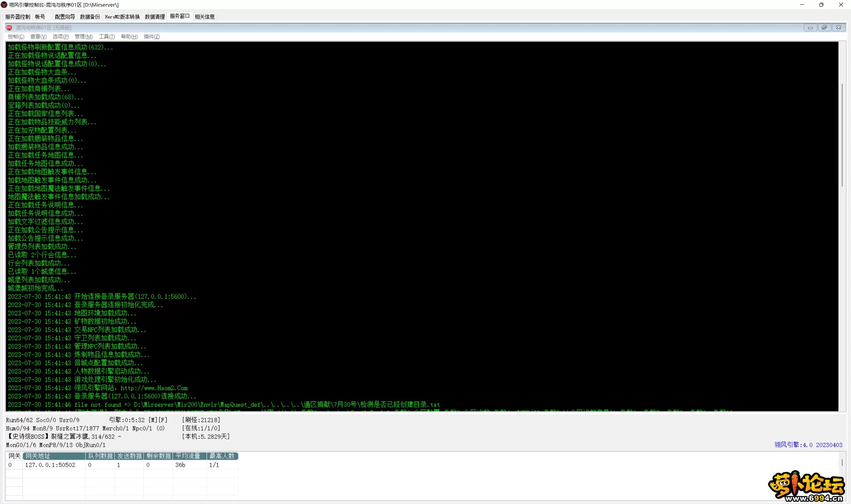Click log line 管理员列表加载成功
The image size is (851, 504).
point(42,247)
